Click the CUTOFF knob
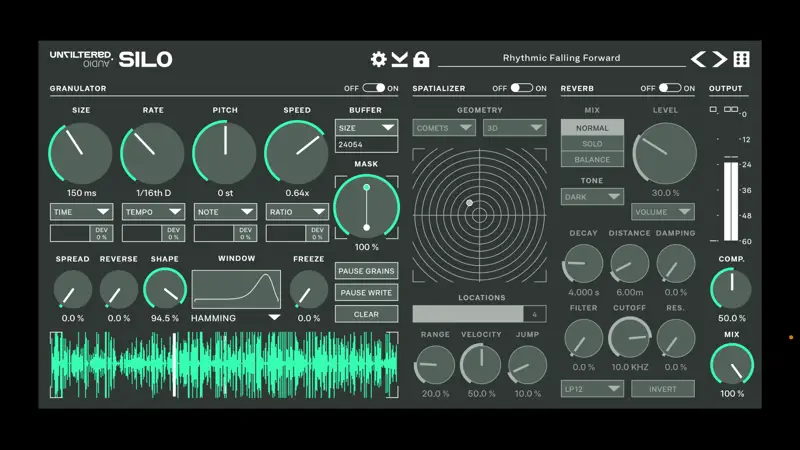The image size is (800, 450). point(630,338)
